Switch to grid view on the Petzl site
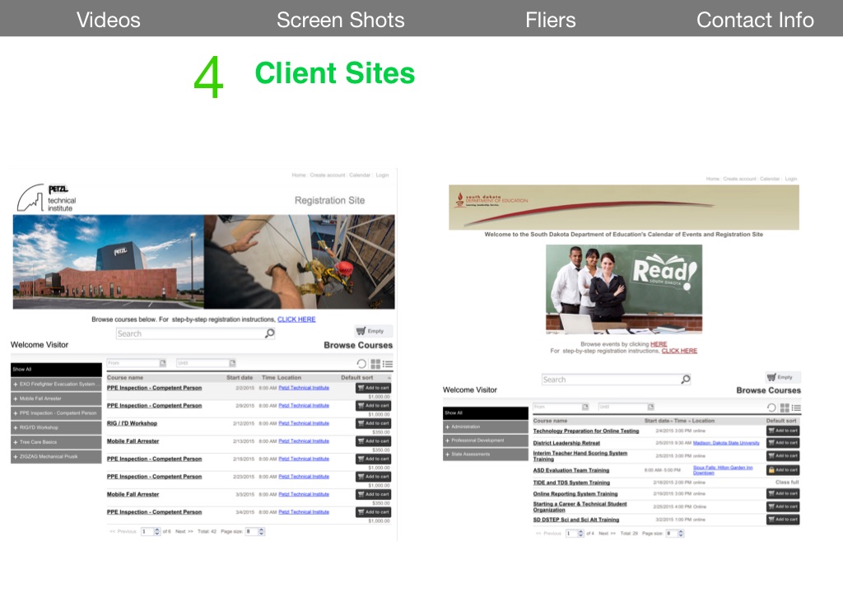This screenshot has width=843, height=616. 375,363
